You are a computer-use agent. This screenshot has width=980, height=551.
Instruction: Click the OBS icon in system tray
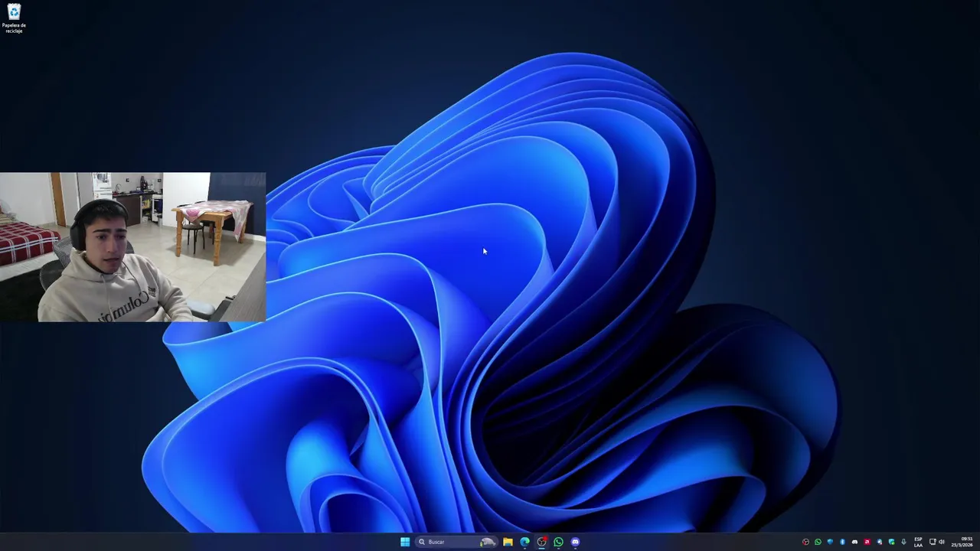click(x=805, y=542)
